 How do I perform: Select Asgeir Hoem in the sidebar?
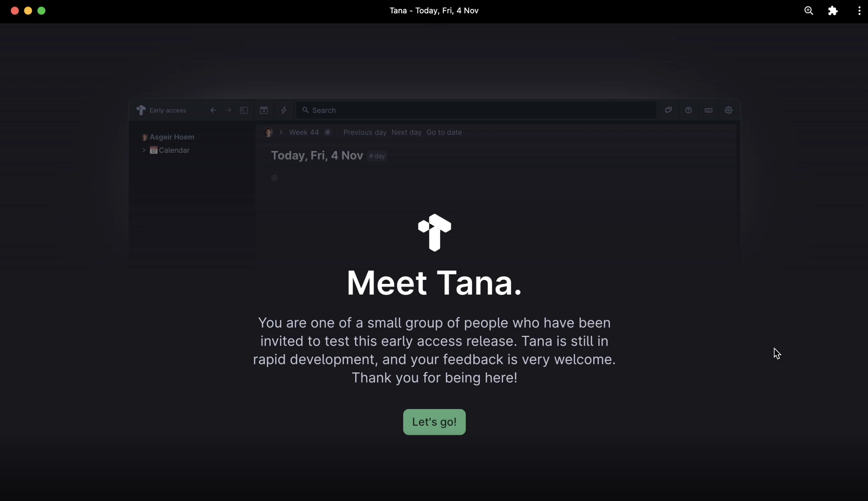tap(172, 137)
